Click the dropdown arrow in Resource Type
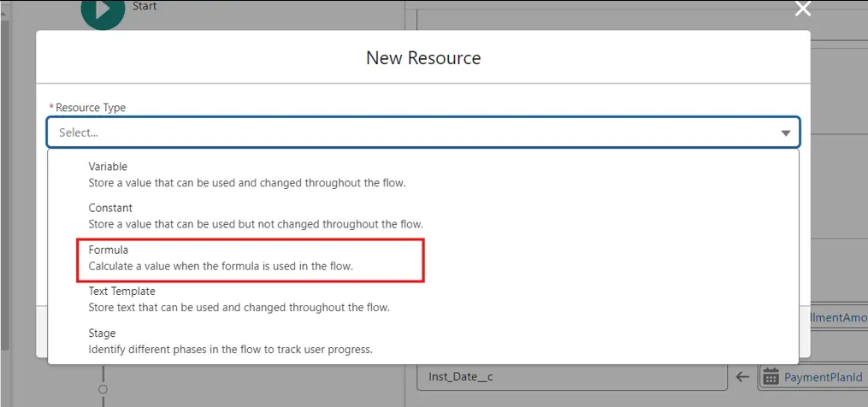 785,133
